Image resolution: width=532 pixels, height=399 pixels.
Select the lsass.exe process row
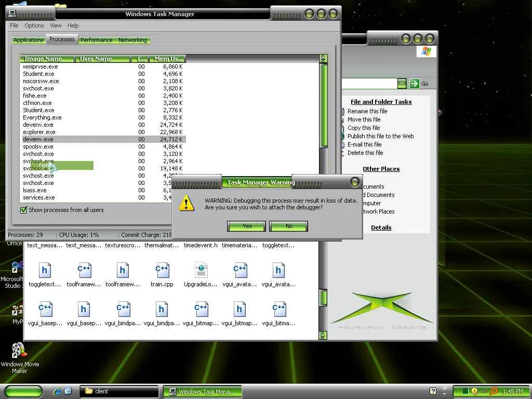point(96,190)
